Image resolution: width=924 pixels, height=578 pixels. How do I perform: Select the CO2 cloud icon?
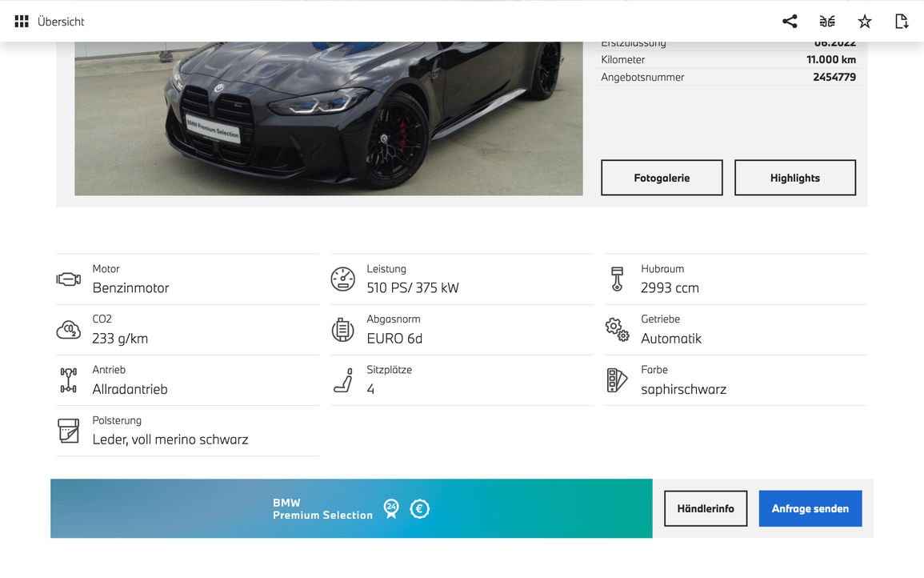69,329
